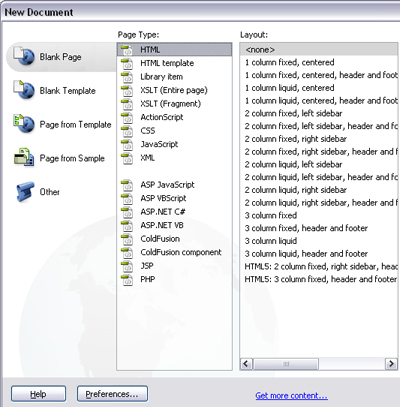Viewport: 400px width, 407px height.
Task: Click the JavaScript file icon
Action: [x=127, y=145]
